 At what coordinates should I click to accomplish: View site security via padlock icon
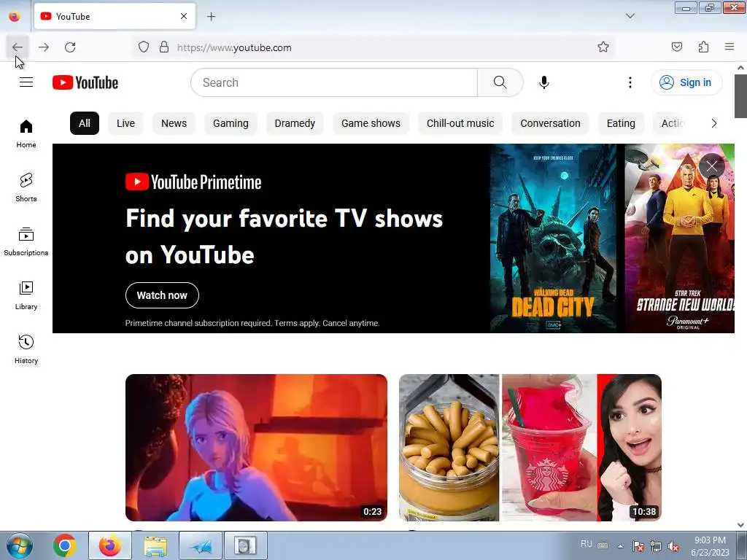[164, 47]
